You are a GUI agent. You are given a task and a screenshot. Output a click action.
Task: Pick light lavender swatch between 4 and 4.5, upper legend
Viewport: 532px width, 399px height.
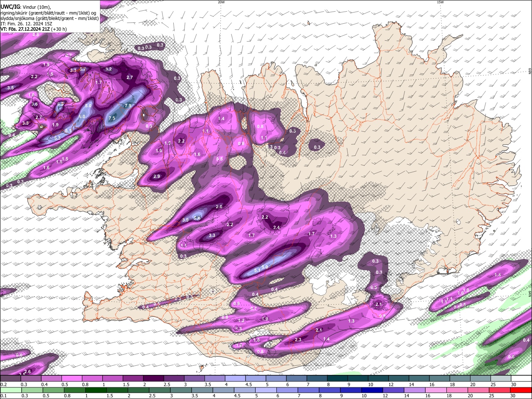pyautogui.click(x=235, y=379)
